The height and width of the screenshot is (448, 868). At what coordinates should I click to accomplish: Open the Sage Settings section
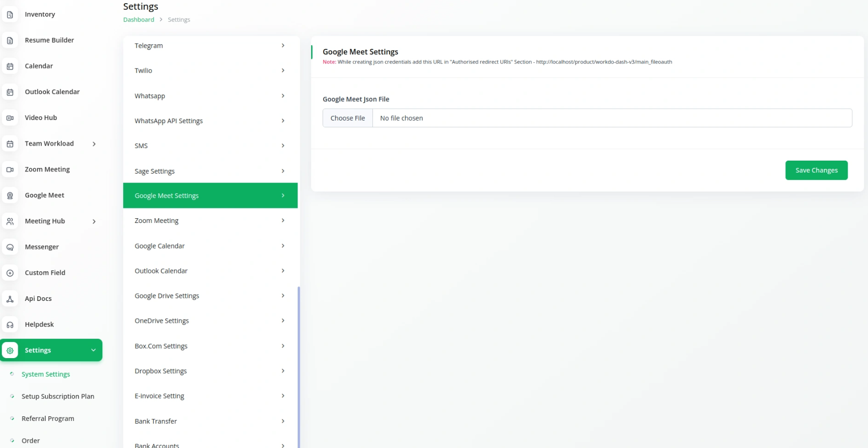210,171
